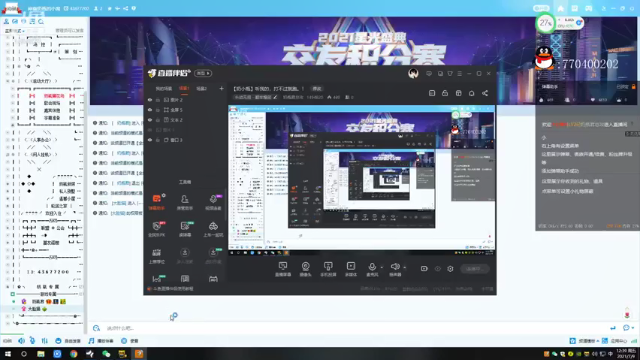Open the music accompaniment item in bottom bar
Viewport: 640px width, 360px height.
tap(101, 341)
